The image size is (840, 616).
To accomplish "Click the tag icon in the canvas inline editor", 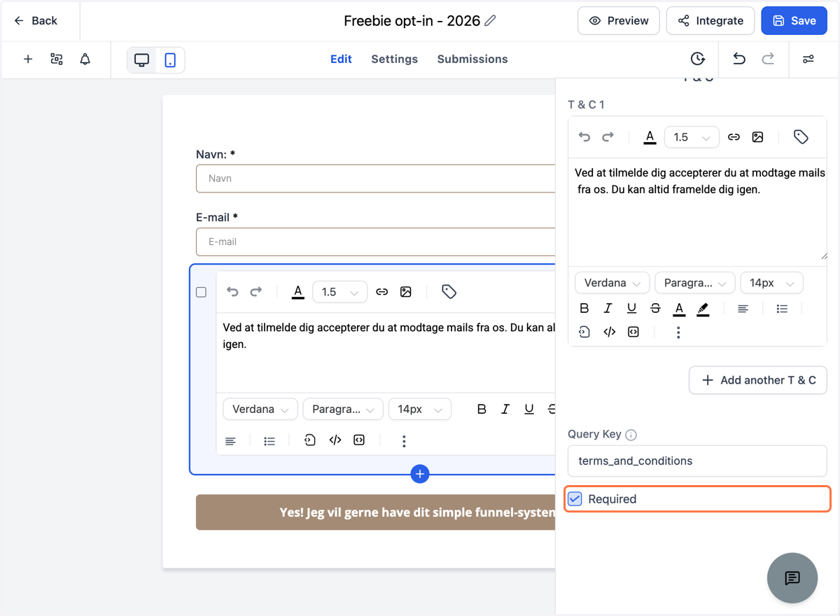I will (449, 292).
